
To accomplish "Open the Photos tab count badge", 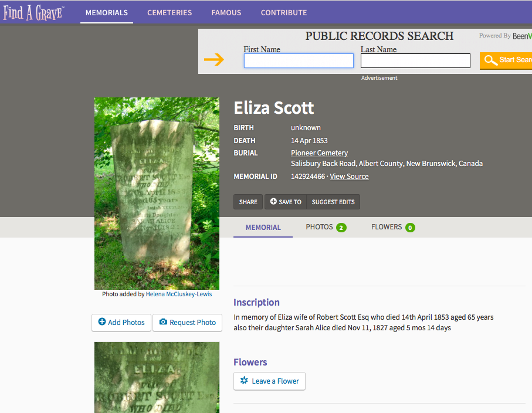I will pyautogui.click(x=341, y=228).
